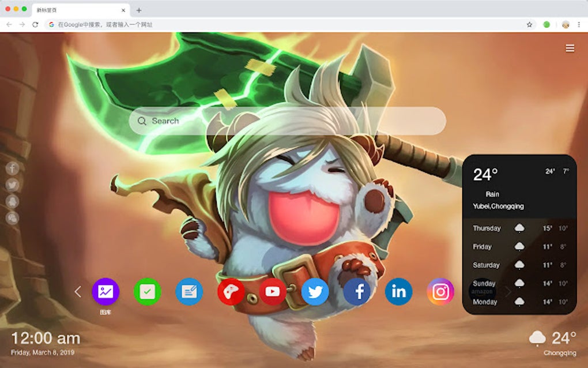The image size is (588, 368).
Task: Reload the current page
Action: 35,24
